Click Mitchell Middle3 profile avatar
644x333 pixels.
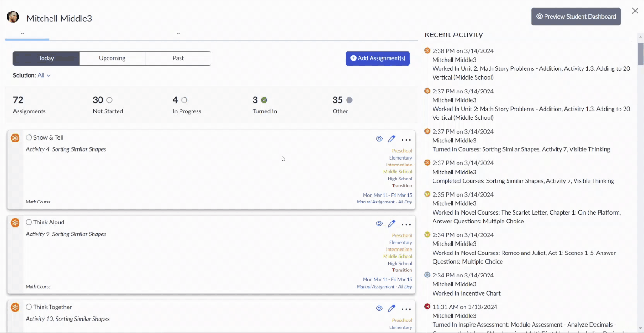tap(13, 17)
